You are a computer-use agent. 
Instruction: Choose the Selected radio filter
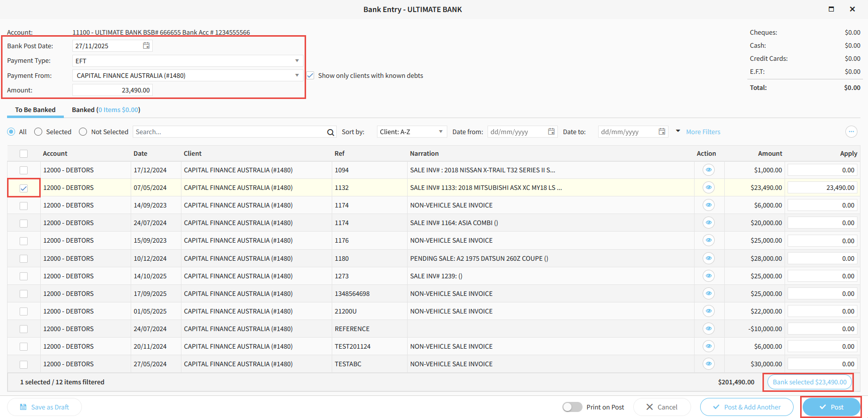click(38, 132)
